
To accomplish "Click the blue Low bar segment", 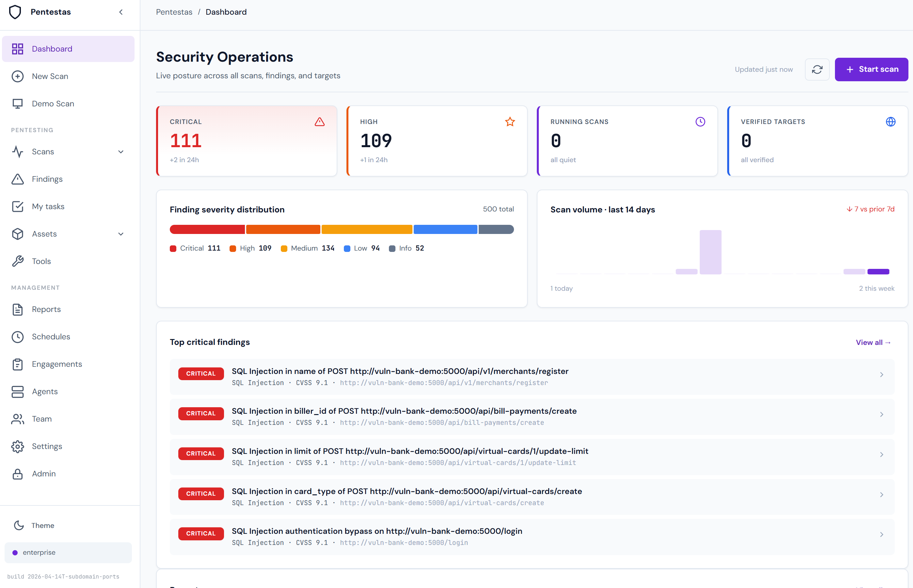I will point(445,229).
